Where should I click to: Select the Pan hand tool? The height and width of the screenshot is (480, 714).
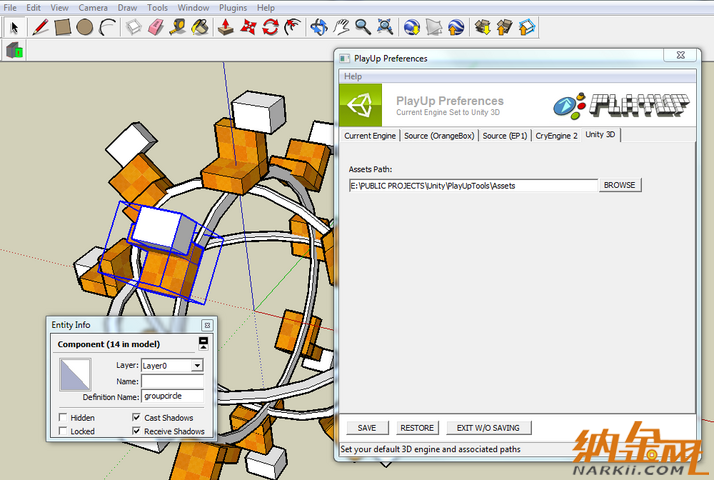(341, 27)
